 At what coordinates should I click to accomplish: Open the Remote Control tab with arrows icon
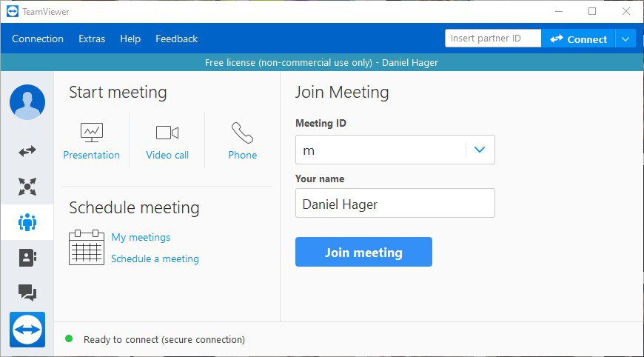(x=27, y=151)
